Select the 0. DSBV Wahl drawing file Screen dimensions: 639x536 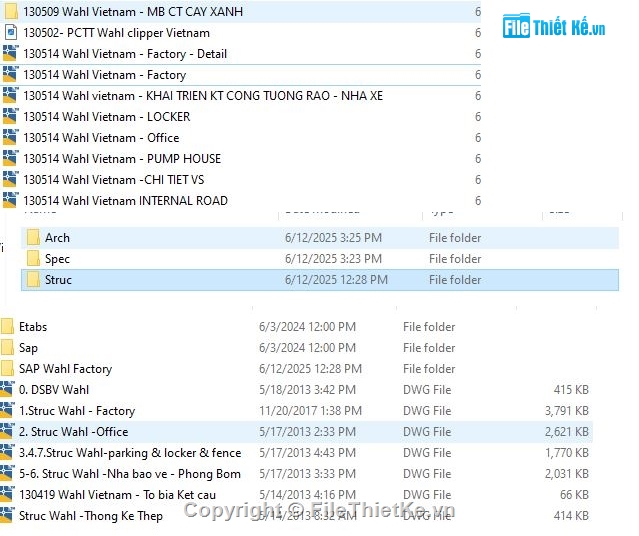[x=54, y=390]
